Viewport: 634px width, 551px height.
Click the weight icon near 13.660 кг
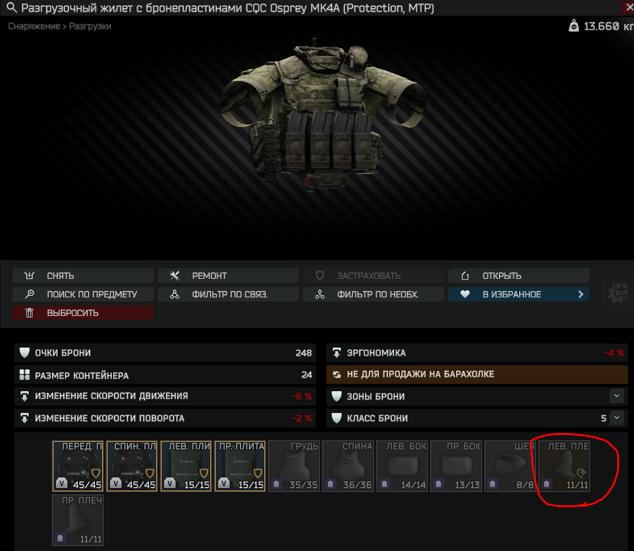pos(572,26)
